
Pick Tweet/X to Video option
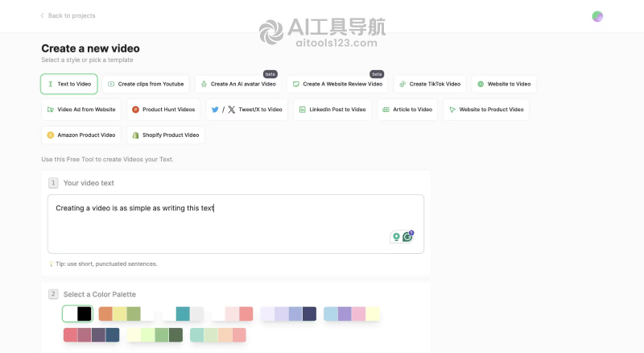247,110
